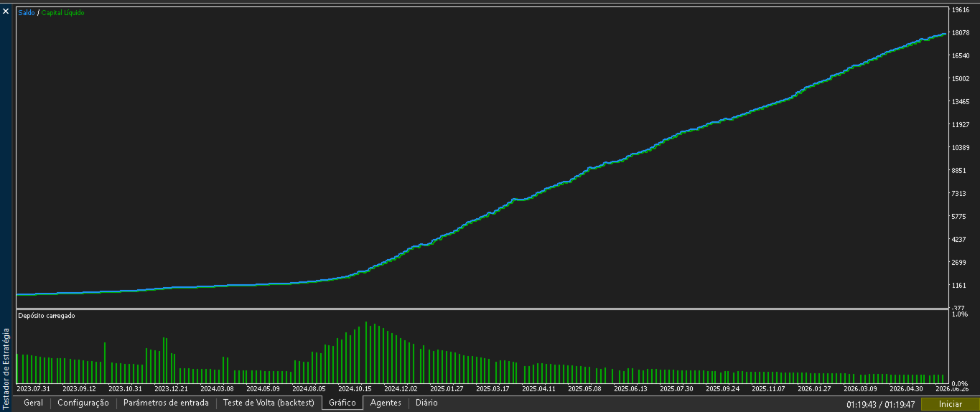Click the 2025.07.30 date label
The image size is (980, 412).
coord(676,389)
